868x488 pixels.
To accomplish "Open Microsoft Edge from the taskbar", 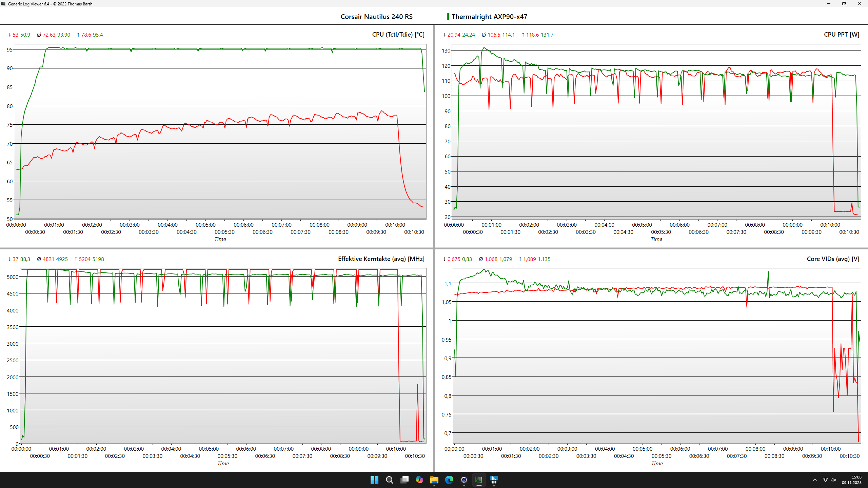I will click(449, 480).
